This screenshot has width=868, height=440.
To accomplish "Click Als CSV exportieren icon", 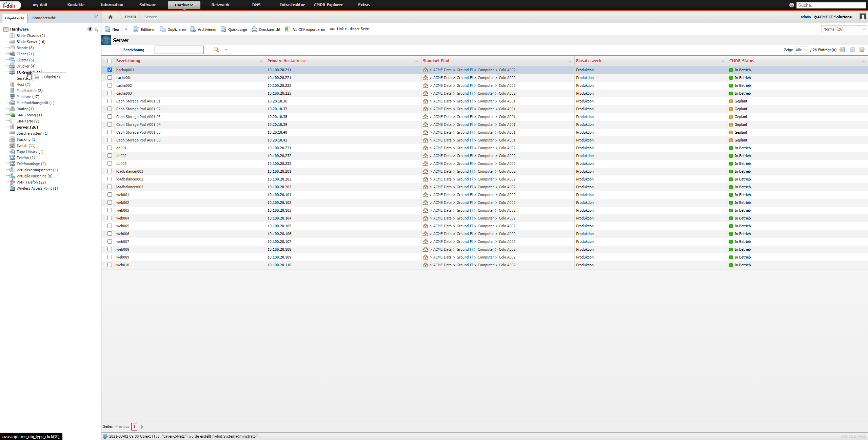I will tap(287, 30).
